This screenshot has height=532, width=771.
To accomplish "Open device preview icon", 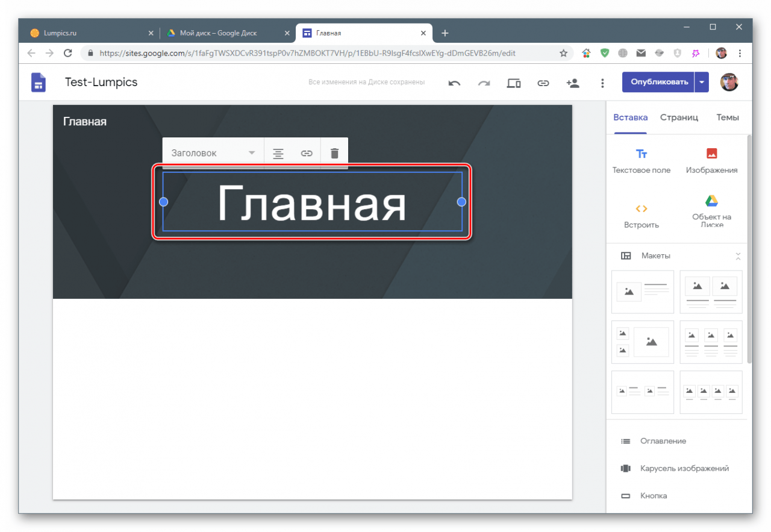I will point(513,83).
